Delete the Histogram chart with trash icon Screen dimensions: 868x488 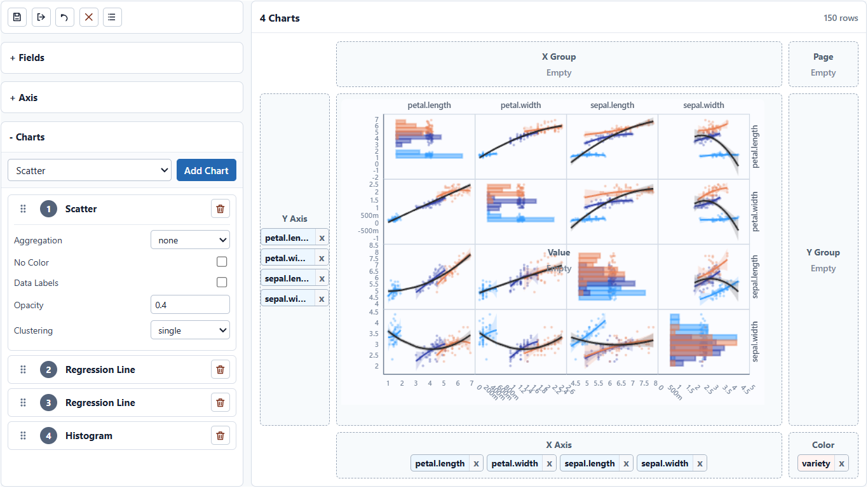[220, 436]
